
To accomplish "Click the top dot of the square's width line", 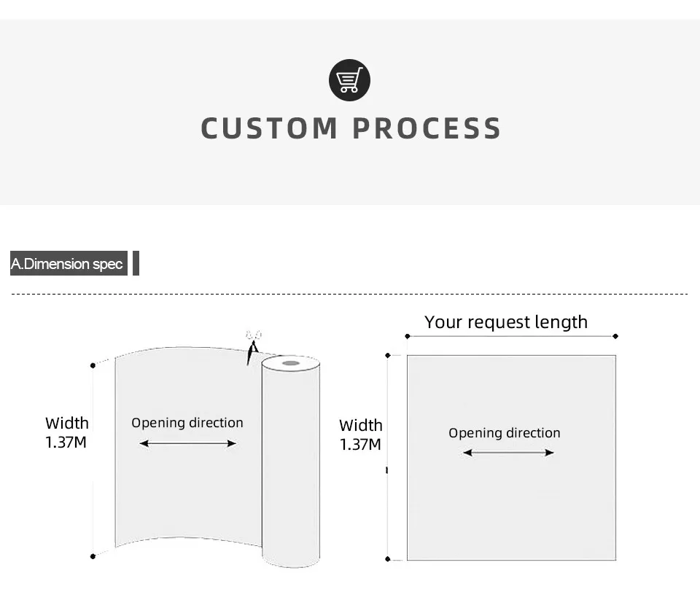I will pos(387,355).
